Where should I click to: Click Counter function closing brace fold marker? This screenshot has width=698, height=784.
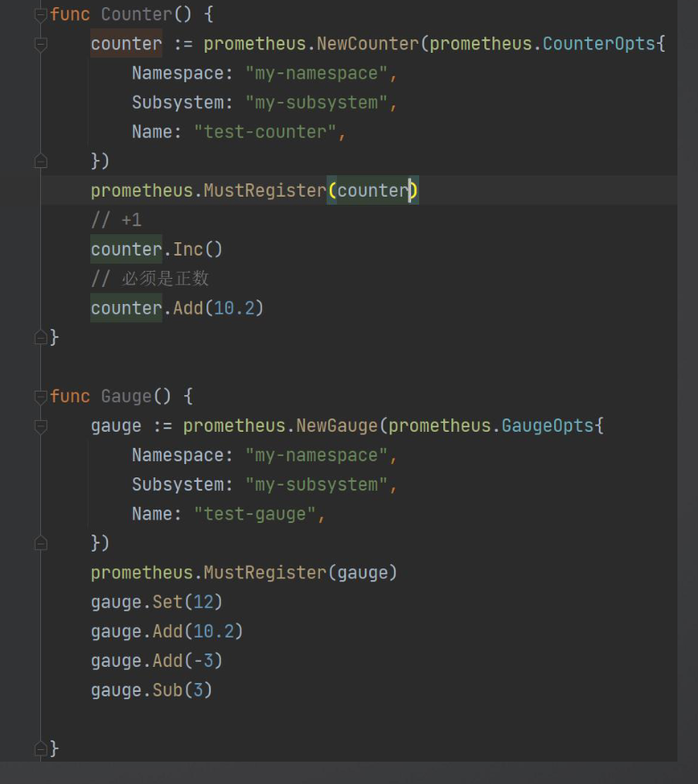click(x=40, y=338)
